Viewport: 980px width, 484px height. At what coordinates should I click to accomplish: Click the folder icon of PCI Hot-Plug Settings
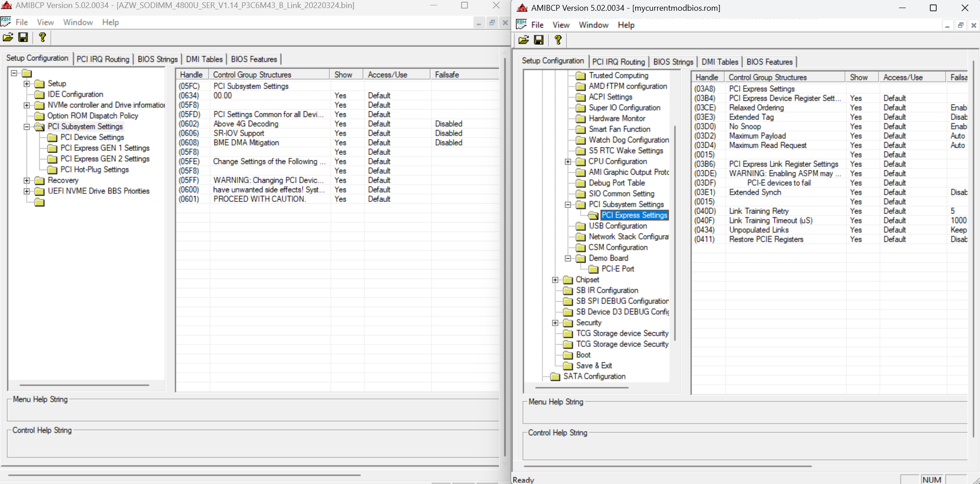(x=52, y=170)
